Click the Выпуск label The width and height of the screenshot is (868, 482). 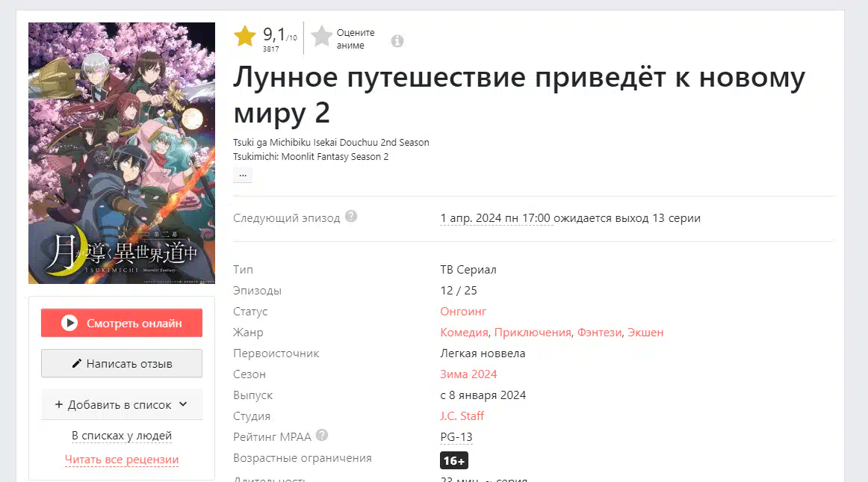click(x=253, y=395)
